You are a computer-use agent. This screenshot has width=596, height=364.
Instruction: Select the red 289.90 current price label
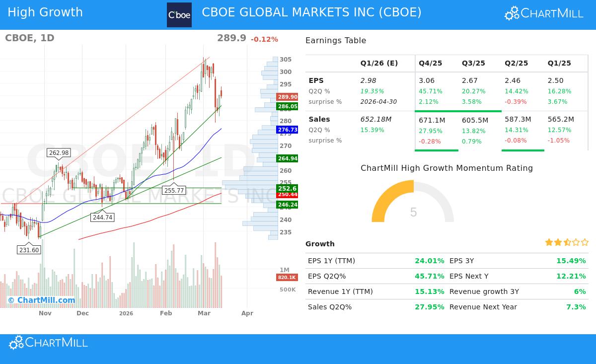point(287,97)
